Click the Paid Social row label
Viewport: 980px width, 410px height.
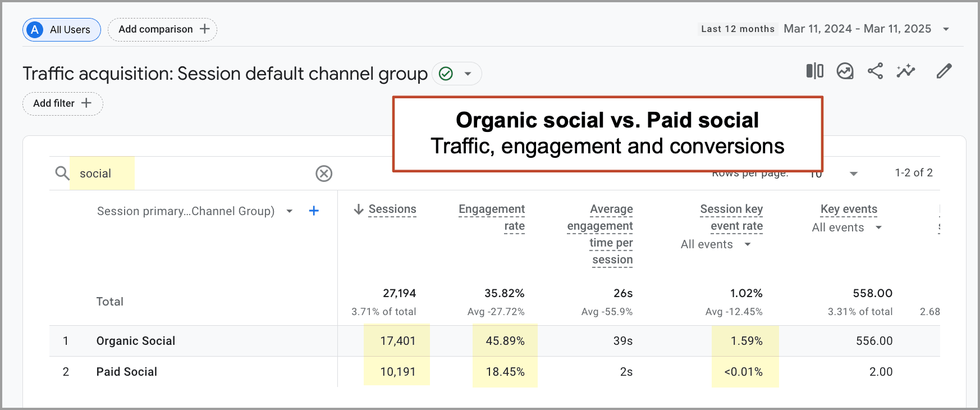coord(127,372)
